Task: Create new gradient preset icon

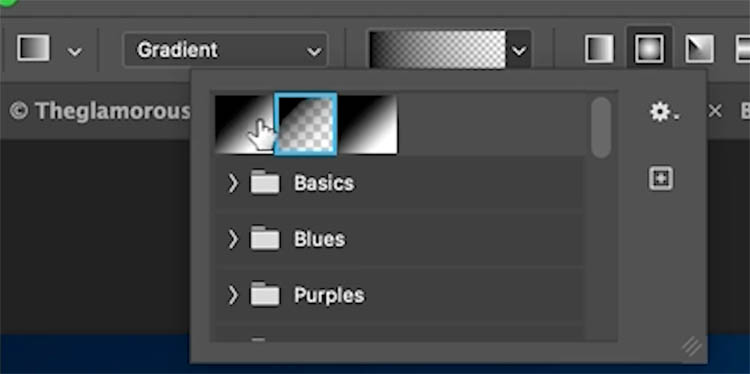Action: pyautogui.click(x=661, y=179)
